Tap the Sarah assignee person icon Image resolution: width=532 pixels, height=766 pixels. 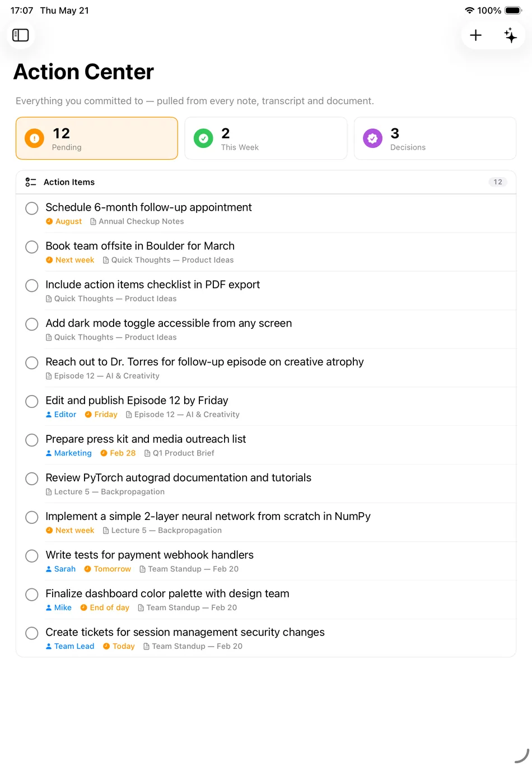(49, 569)
